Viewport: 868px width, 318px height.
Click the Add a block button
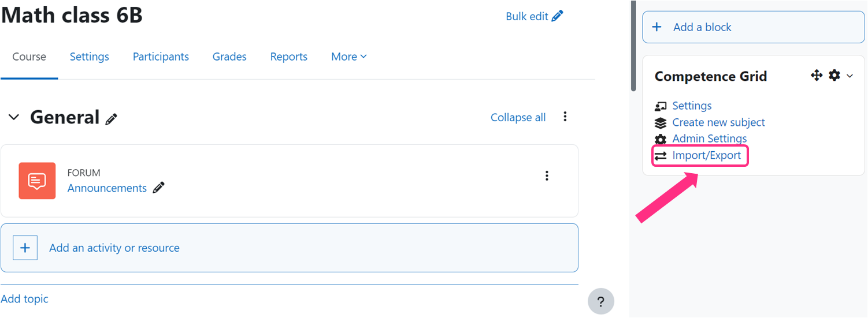click(753, 27)
